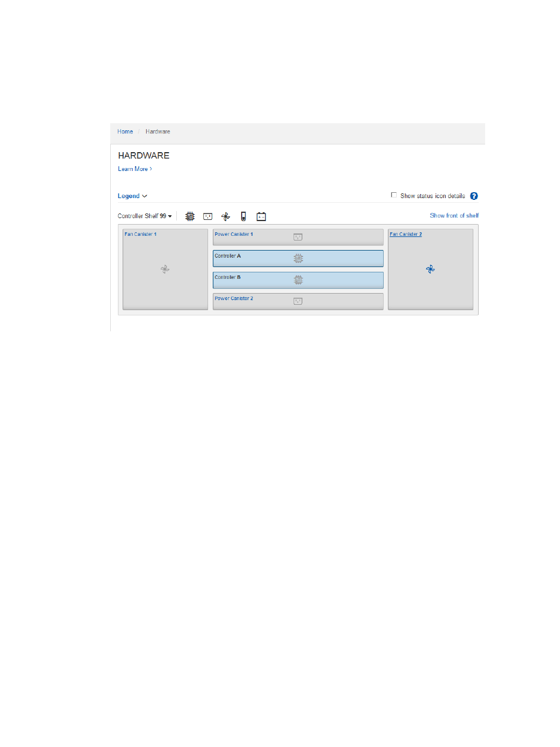Click the battery filter icon in toolbar

261,216
